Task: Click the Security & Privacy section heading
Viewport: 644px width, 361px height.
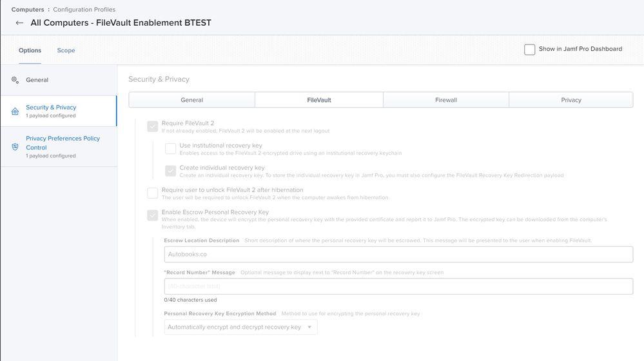Action: tap(159, 79)
